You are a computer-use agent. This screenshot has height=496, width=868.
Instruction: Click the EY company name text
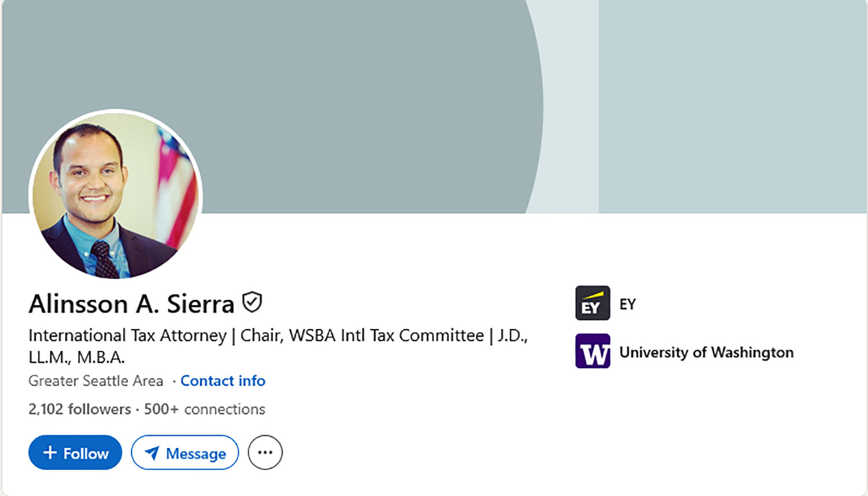point(628,303)
